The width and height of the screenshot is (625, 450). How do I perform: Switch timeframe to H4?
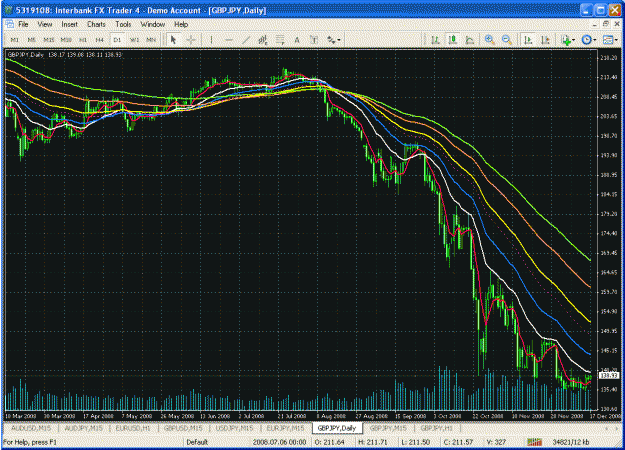tap(100, 40)
